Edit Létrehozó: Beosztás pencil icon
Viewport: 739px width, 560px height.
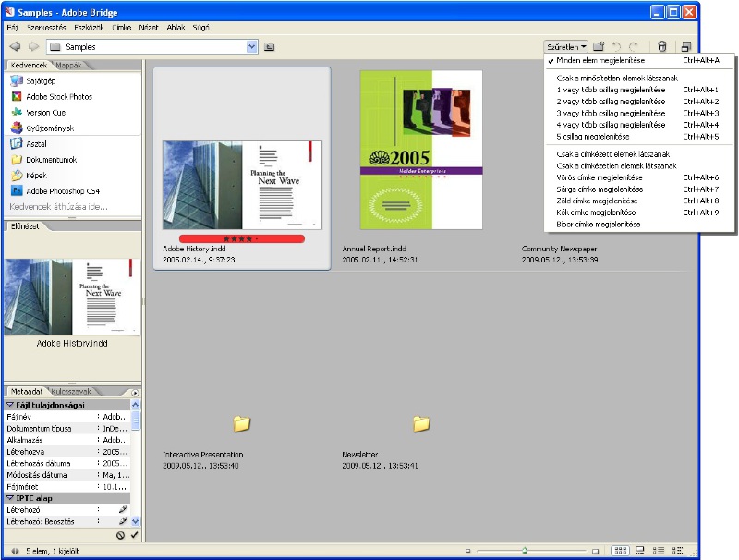click(x=123, y=521)
